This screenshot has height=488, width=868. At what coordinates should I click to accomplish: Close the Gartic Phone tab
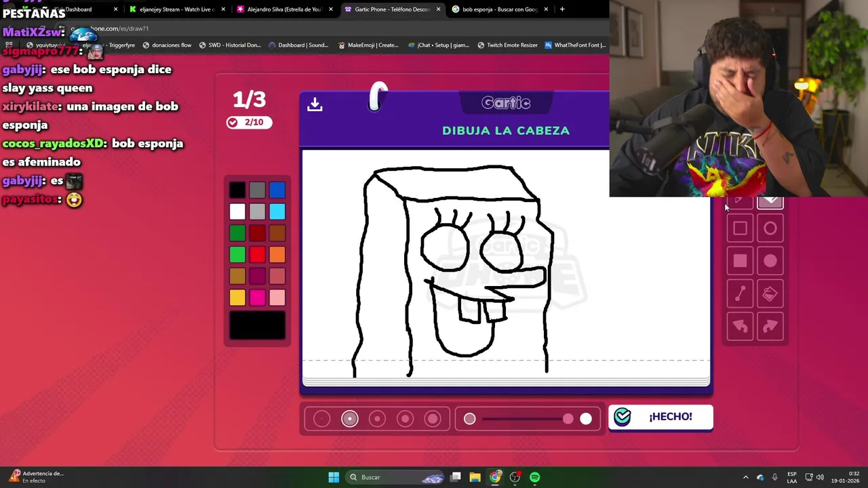tap(438, 9)
